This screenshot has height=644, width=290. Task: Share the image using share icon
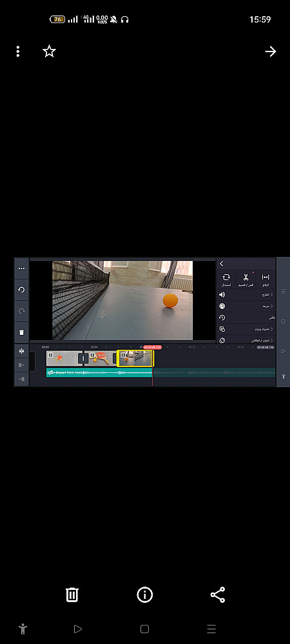218,594
